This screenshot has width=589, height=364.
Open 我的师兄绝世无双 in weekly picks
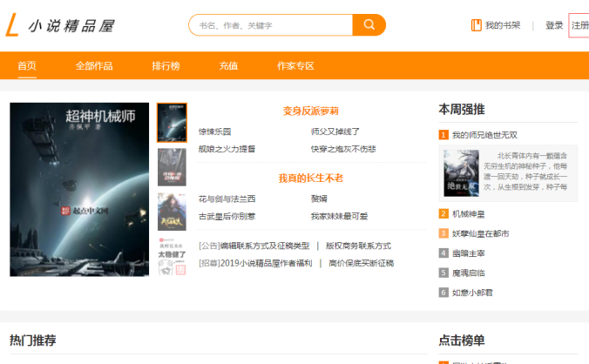coord(484,135)
